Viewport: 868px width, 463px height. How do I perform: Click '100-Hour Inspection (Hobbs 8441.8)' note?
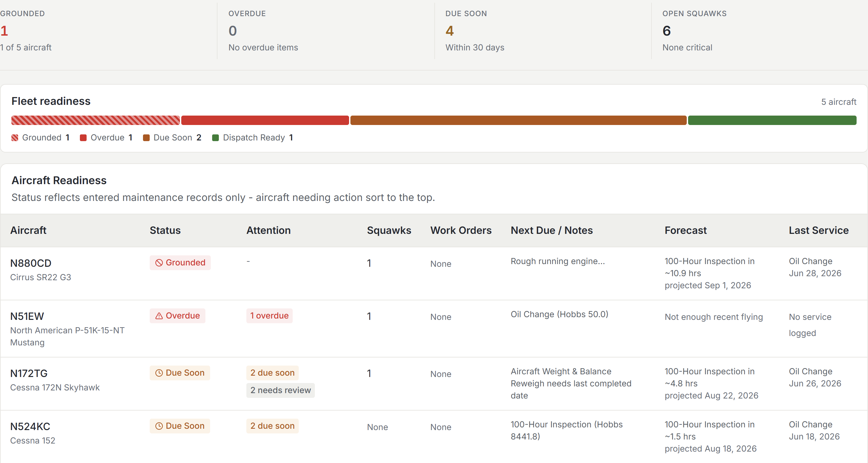tap(567, 431)
